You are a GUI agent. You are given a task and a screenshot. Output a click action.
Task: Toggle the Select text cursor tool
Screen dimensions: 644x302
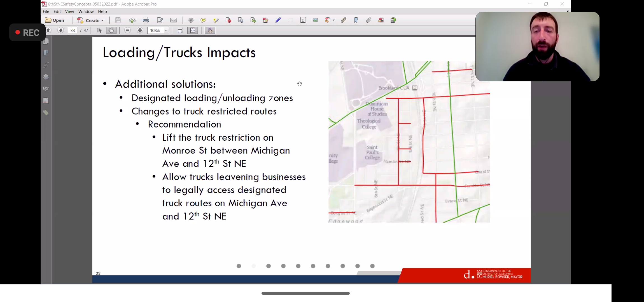(x=99, y=30)
